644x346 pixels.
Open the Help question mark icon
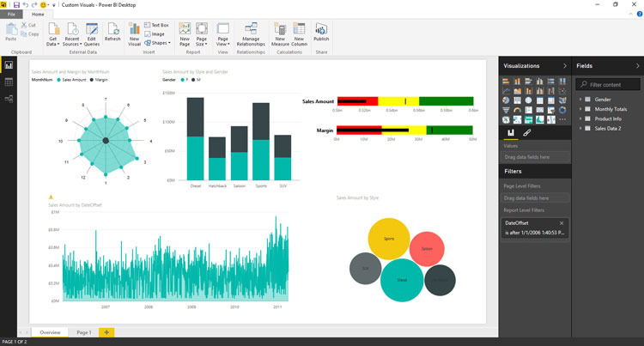[640, 14]
